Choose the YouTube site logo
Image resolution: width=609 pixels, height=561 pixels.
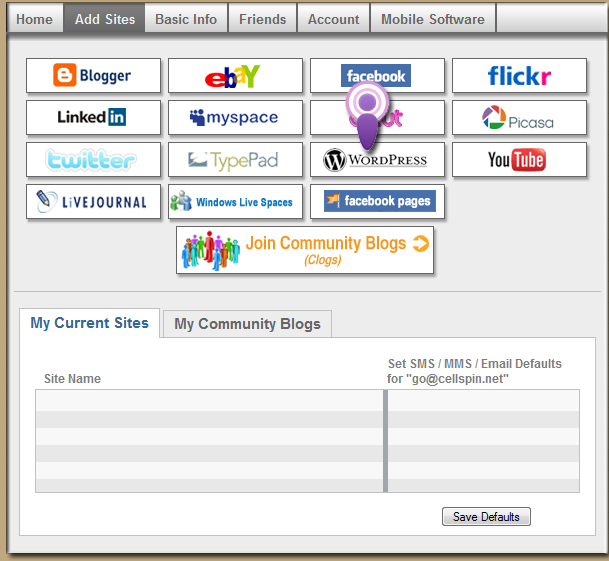coord(519,159)
